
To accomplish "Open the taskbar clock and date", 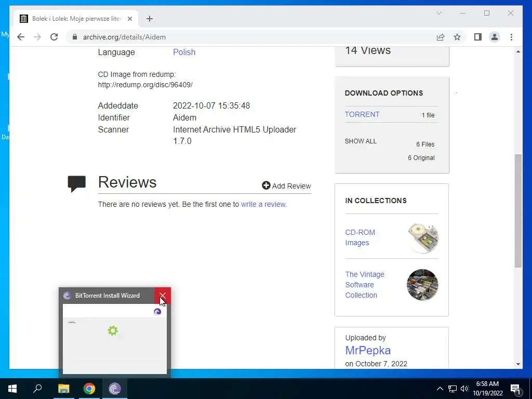I will (487, 389).
